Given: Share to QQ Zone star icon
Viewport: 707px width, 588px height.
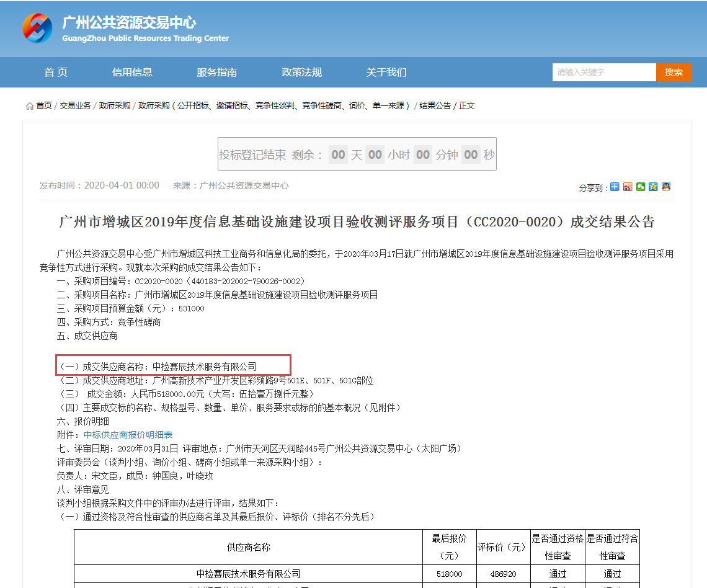Looking at the screenshot, I should tap(653, 187).
